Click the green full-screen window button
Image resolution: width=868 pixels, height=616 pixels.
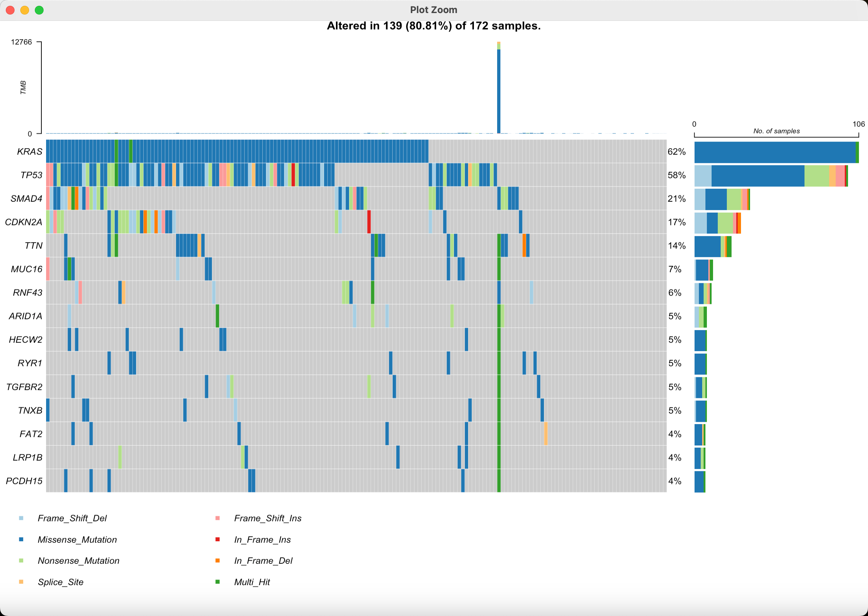point(39,10)
